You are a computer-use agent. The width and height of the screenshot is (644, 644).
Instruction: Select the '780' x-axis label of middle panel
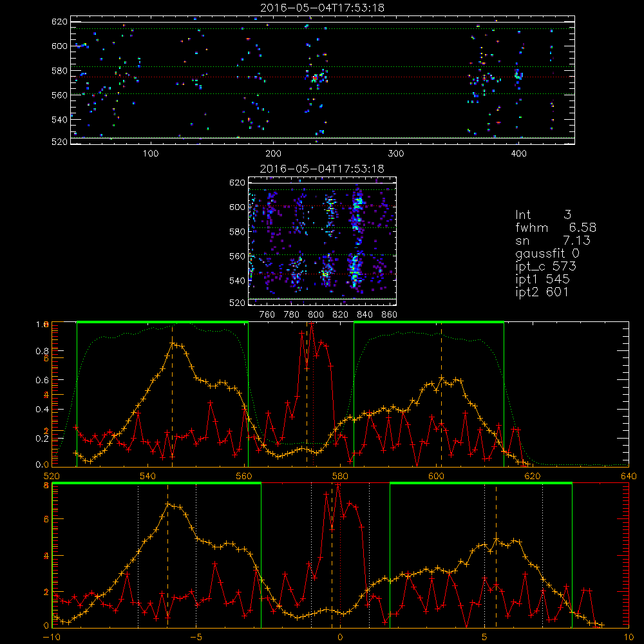click(292, 315)
